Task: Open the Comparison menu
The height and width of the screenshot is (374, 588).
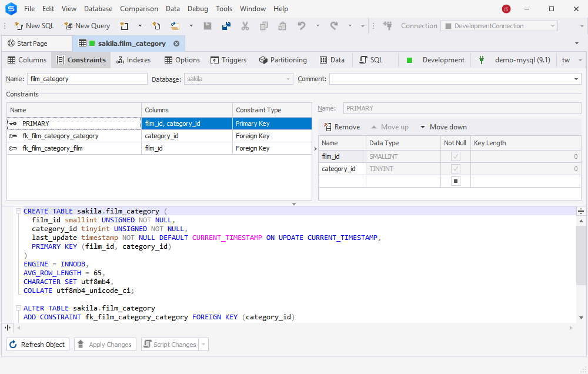Action: (139, 9)
